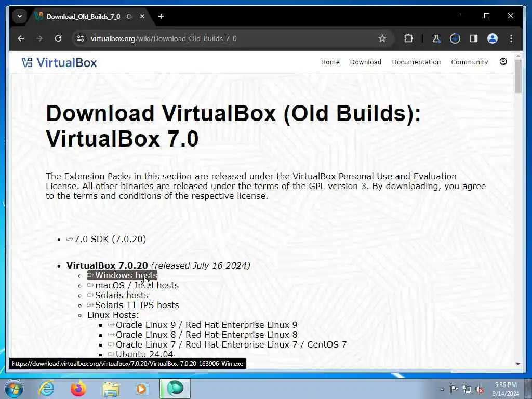Click the scrollbar down arrow
This screenshot has width=532, height=399.
518,364
